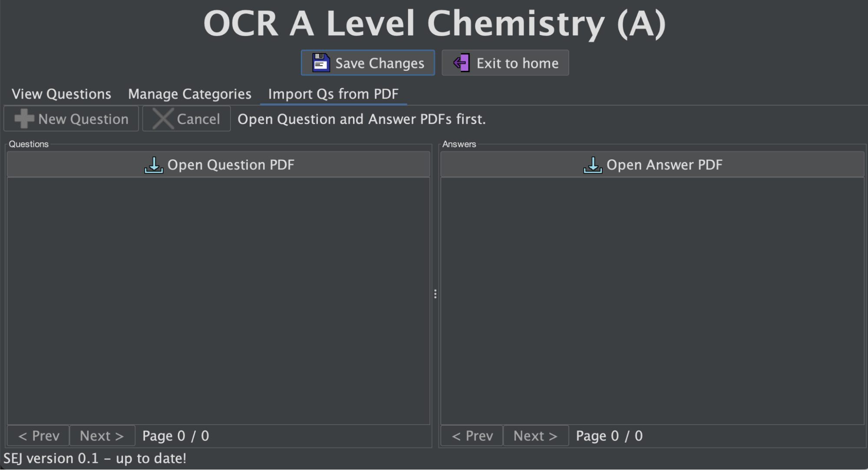Image resolution: width=868 pixels, height=470 pixels.
Task: Open an Answer PDF file
Action: click(x=652, y=165)
